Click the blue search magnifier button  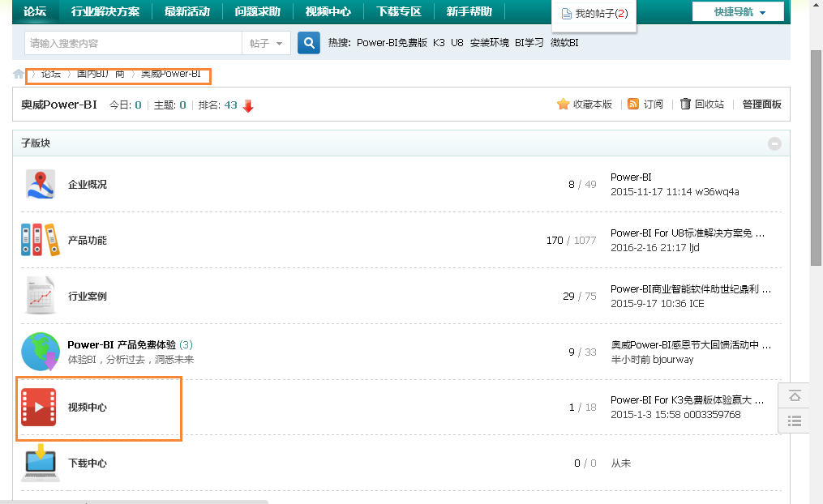point(309,43)
